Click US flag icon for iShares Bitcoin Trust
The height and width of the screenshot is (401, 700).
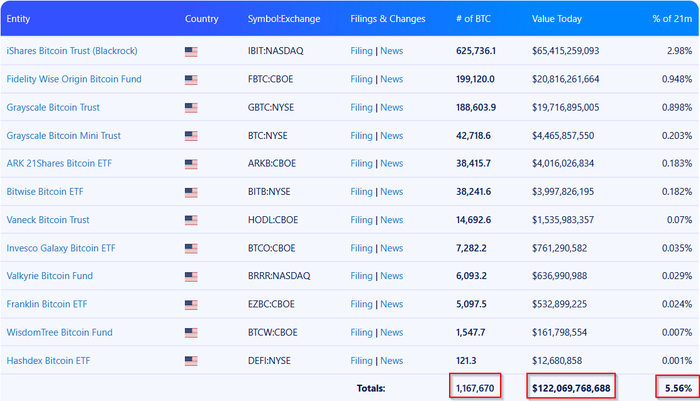coord(191,51)
